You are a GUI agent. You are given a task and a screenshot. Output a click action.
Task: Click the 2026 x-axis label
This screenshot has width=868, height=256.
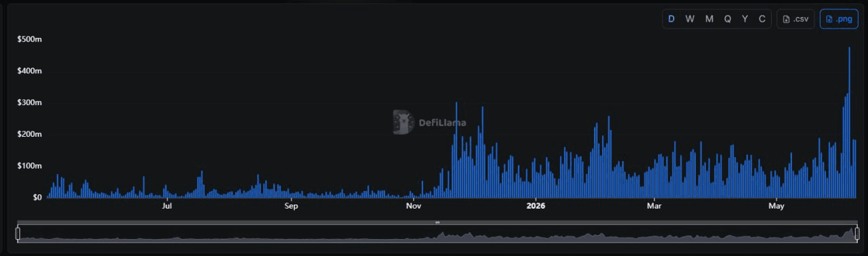click(536, 206)
